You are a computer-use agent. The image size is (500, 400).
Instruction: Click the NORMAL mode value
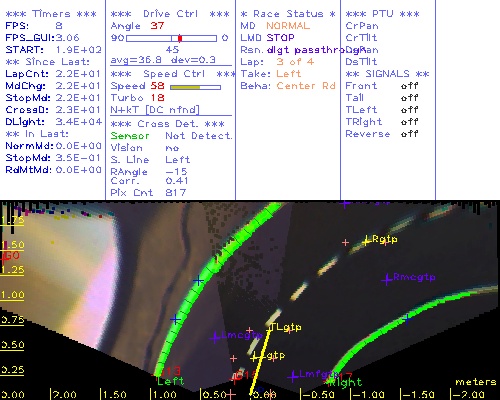coord(288,26)
